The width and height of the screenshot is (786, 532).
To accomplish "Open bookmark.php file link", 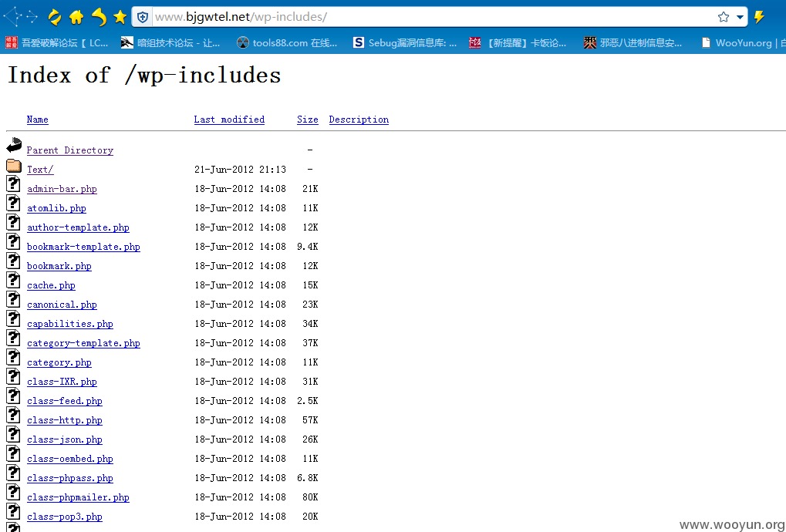I will click(x=59, y=266).
